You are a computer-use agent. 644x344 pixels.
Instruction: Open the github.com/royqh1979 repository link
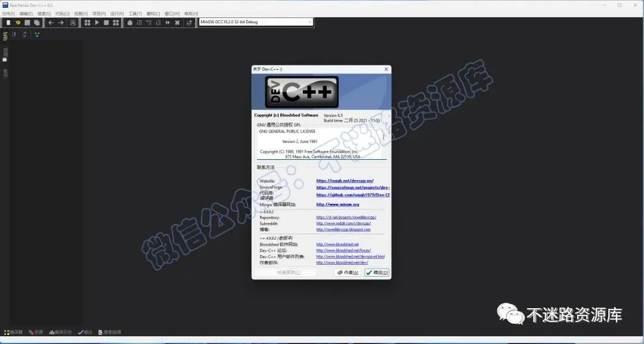tap(353, 195)
